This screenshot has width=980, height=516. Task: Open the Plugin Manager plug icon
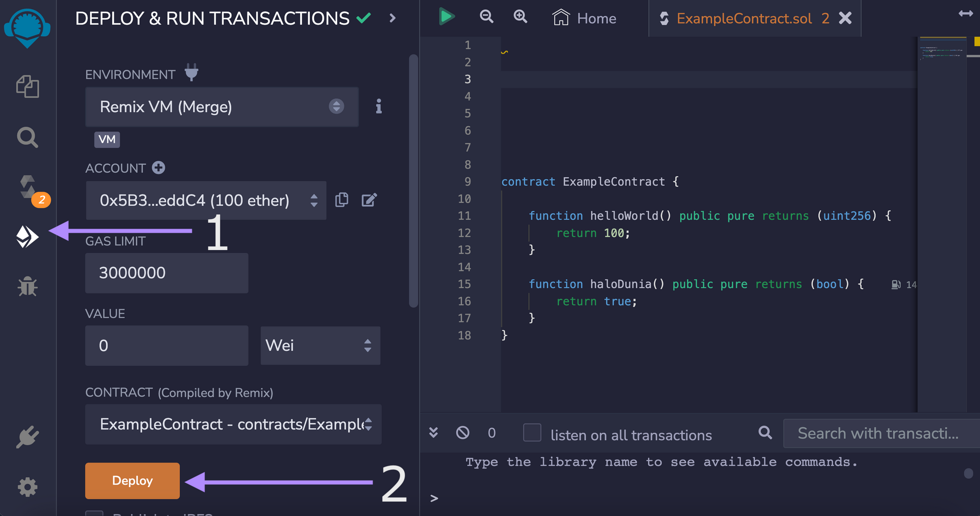pos(27,437)
